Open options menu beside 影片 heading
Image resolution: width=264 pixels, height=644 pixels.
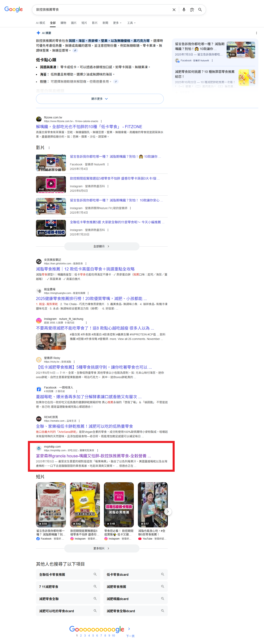(49, 148)
